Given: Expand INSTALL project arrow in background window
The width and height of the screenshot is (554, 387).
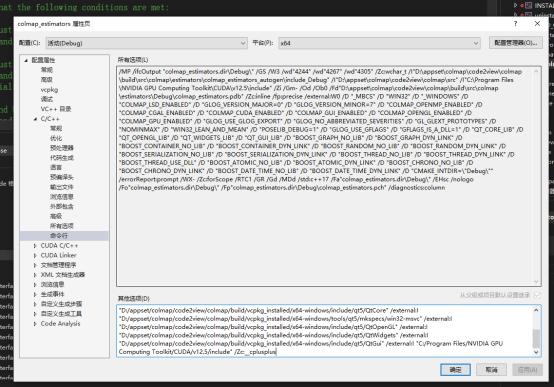Looking at the screenshot, I should (515, 5).
